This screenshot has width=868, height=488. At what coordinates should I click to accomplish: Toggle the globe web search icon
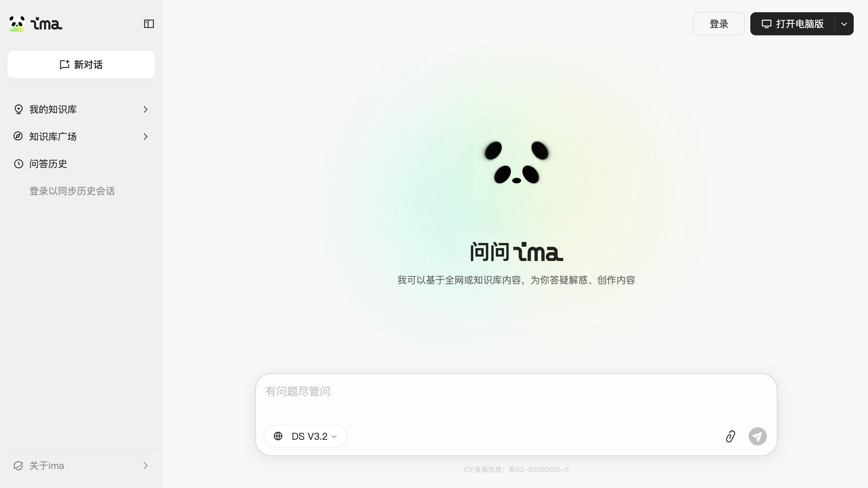278,436
